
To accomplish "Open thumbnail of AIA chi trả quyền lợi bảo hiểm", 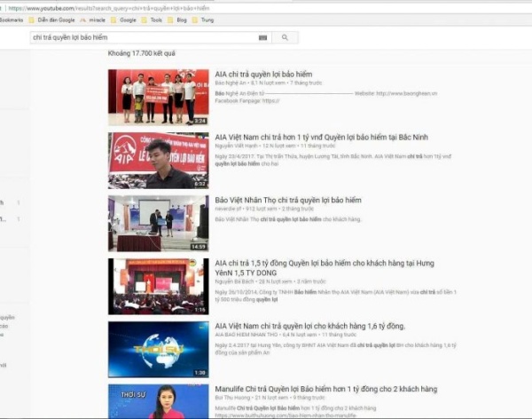I will pos(159,98).
